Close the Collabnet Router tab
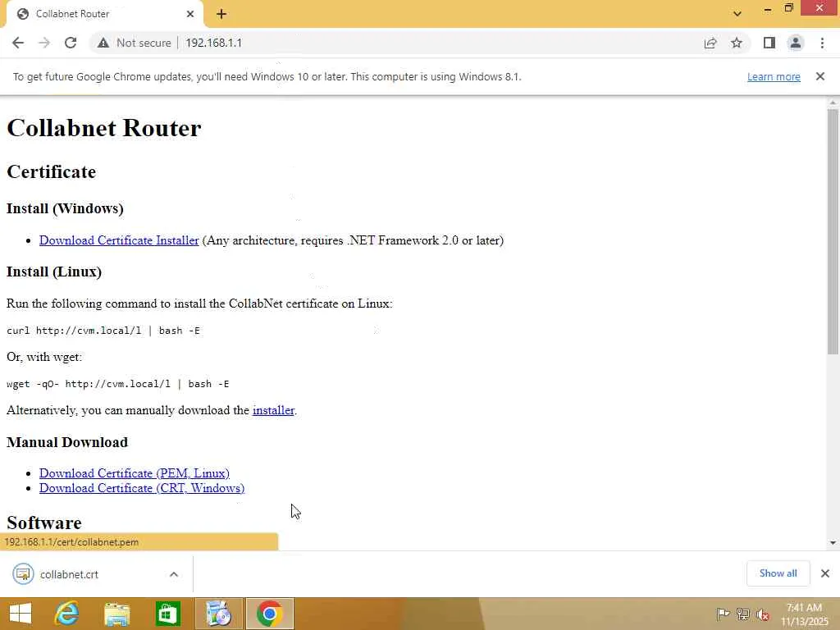 (x=190, y=14)
